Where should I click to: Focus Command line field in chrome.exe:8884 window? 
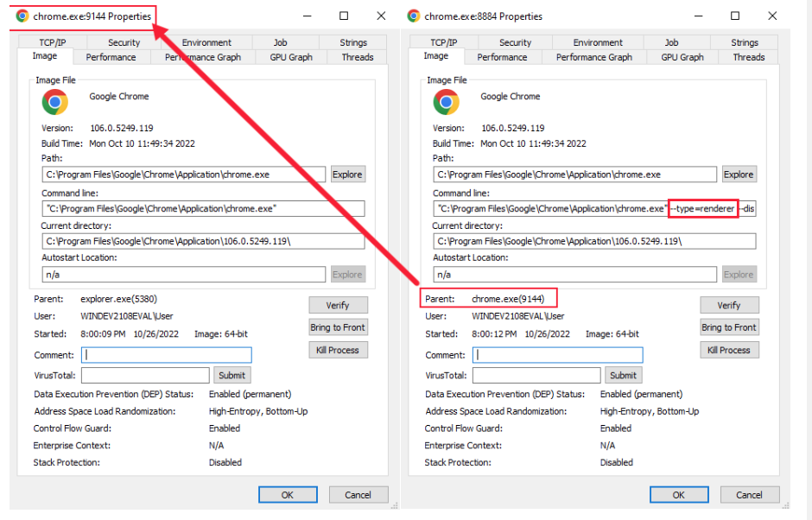594,209
